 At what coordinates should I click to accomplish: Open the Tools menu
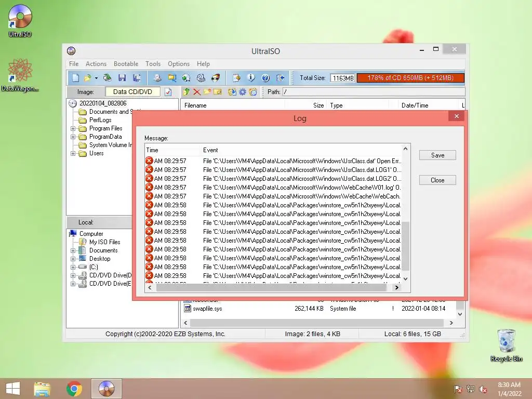153,64
